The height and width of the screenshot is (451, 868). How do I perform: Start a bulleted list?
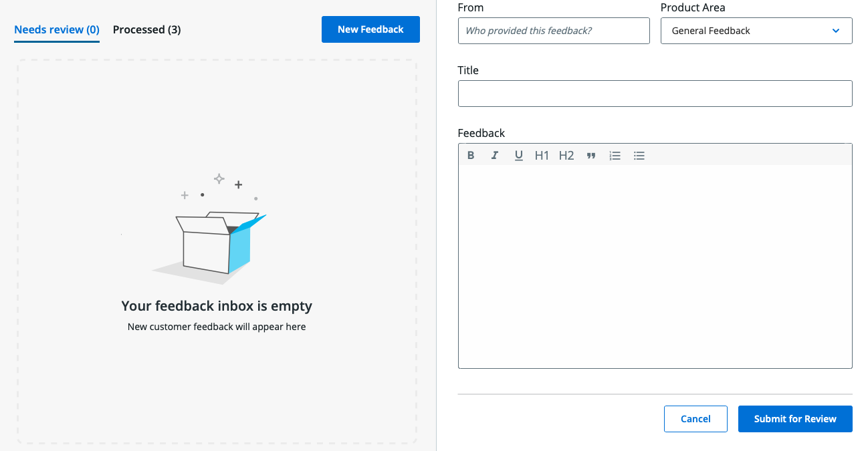click(639, 155)
